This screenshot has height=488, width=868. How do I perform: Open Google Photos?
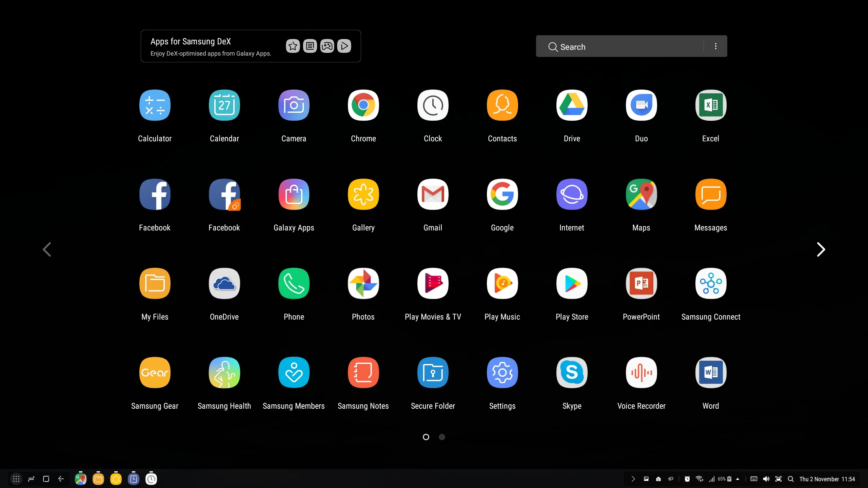coord(363,283)
